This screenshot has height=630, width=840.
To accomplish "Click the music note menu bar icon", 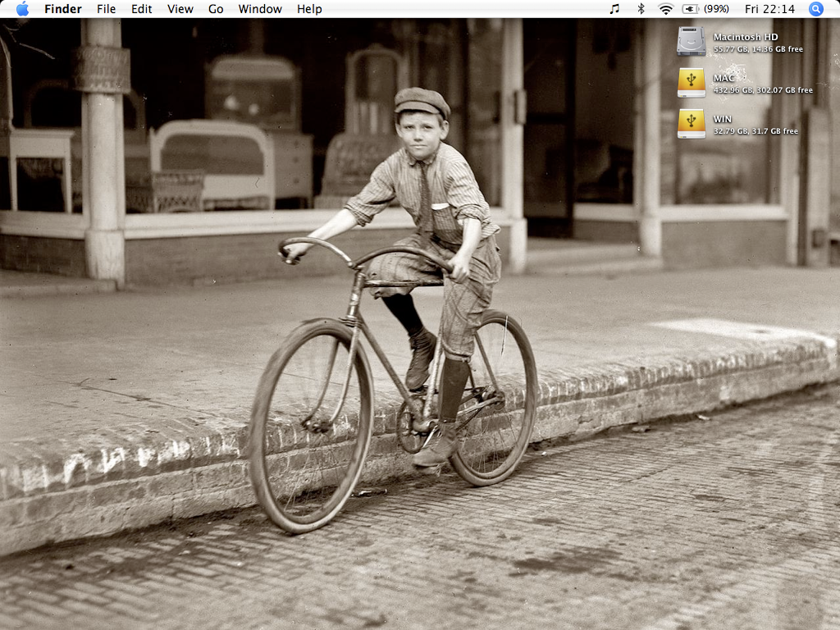I will coord(614,9).
